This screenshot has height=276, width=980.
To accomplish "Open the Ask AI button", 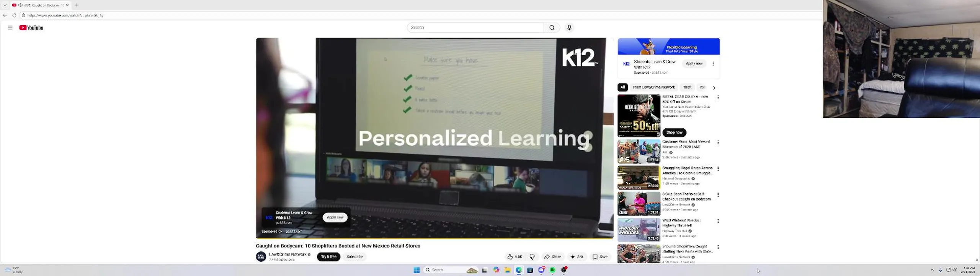I will tap(577, 257).
